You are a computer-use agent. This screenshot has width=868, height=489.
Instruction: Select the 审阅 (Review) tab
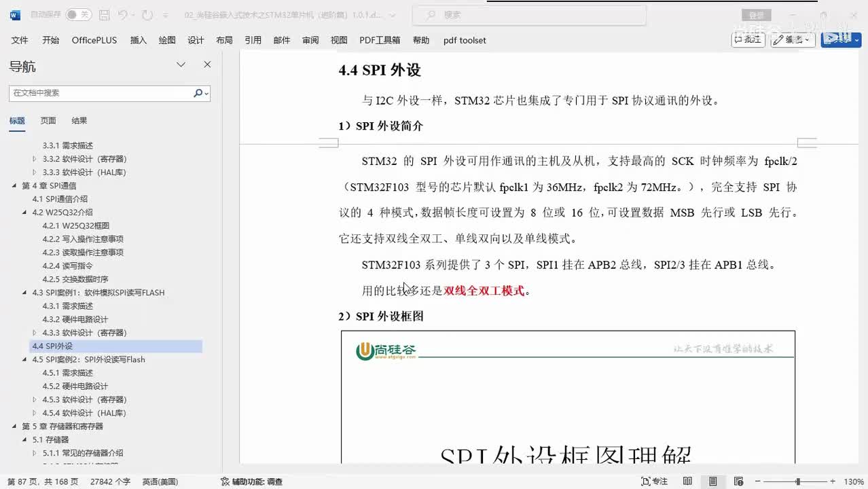pyautogui.click(x=310, y=40)
